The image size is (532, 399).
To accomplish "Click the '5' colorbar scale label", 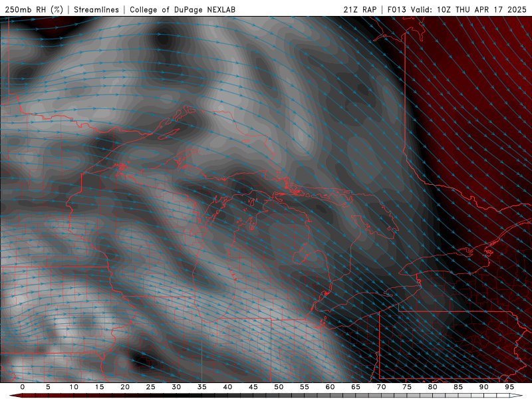I will [48, 387].
